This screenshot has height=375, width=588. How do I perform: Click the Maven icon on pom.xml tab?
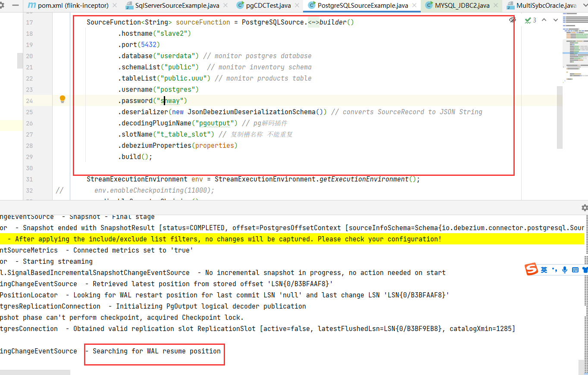click(x=31, y=6)
